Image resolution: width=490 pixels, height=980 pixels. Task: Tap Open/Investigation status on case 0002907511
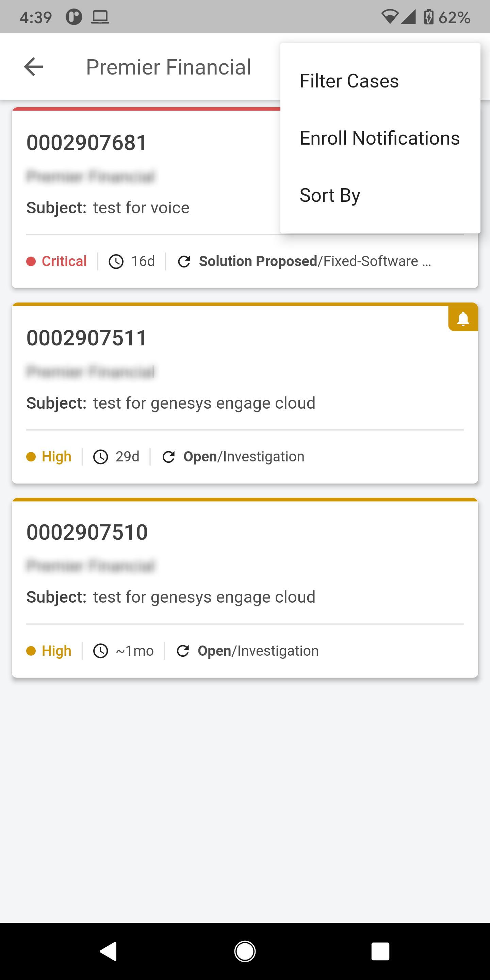pyautogui.click(x=244, y=457)
